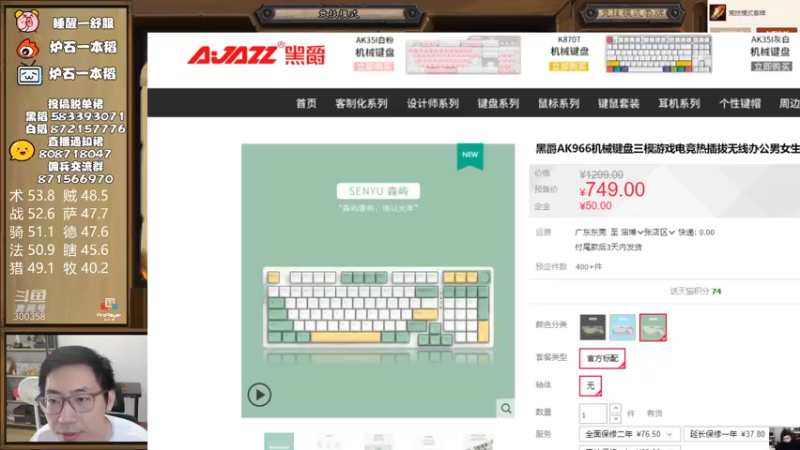Click the pink pig avatar icon in overlay
Screen dimensions: 800x450
[x=27, y=22]
